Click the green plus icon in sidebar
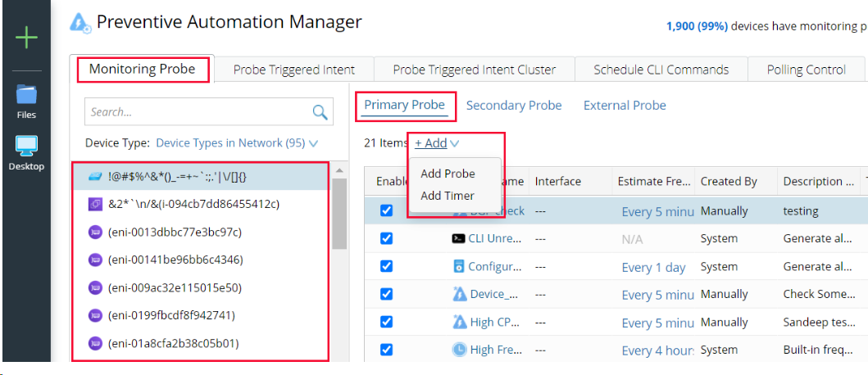Screen dimensions: 868x375 pos(27,38)
